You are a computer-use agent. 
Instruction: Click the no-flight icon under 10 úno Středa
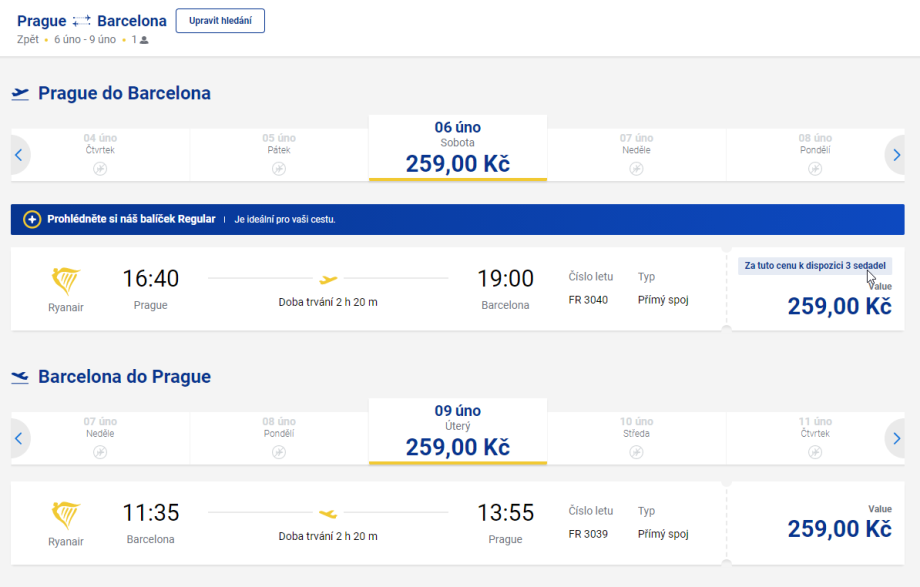tap(636, 452)
